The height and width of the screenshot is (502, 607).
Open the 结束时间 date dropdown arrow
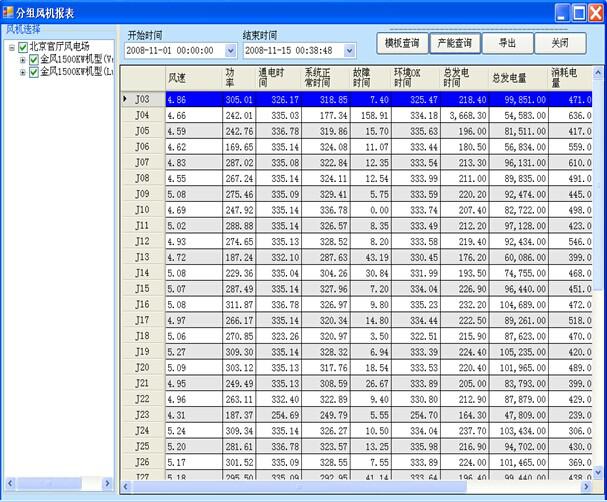349,50
